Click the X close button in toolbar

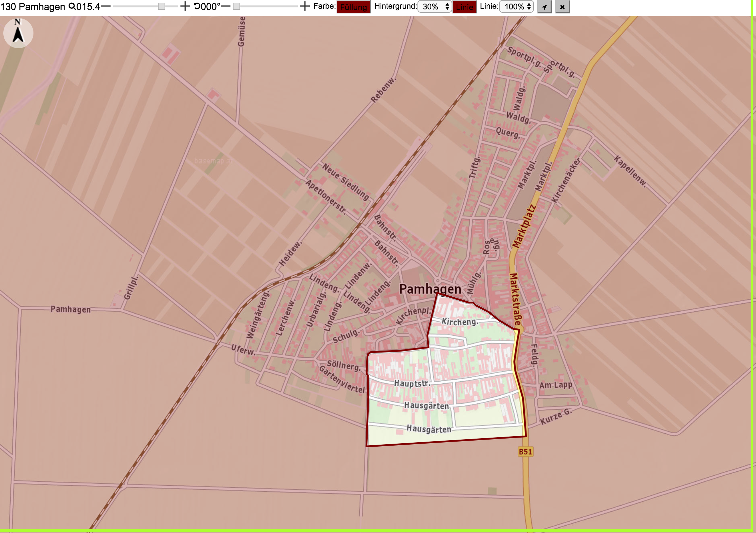(562, 7)
